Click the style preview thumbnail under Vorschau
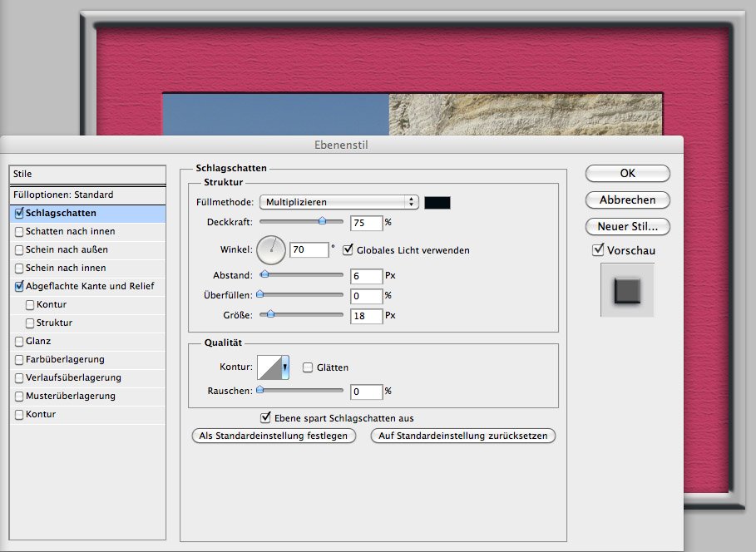The width and height of the screenshot is (756, 552). tap(627, 290)
